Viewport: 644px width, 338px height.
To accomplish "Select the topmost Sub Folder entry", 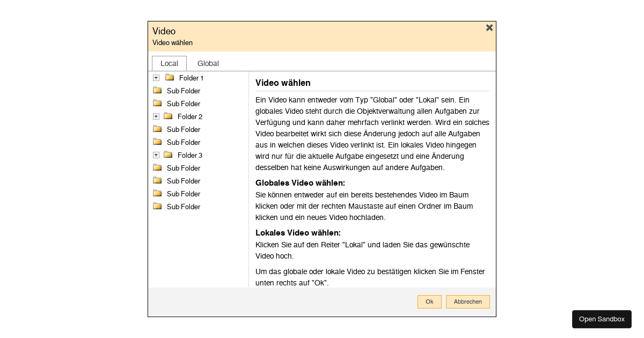I will (184, 91).
